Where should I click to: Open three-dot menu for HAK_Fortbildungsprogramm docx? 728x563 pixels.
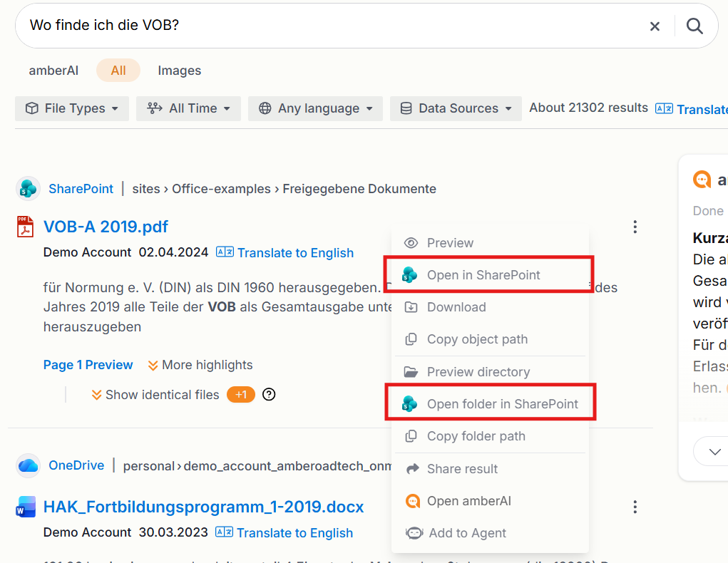coord(635,507)
